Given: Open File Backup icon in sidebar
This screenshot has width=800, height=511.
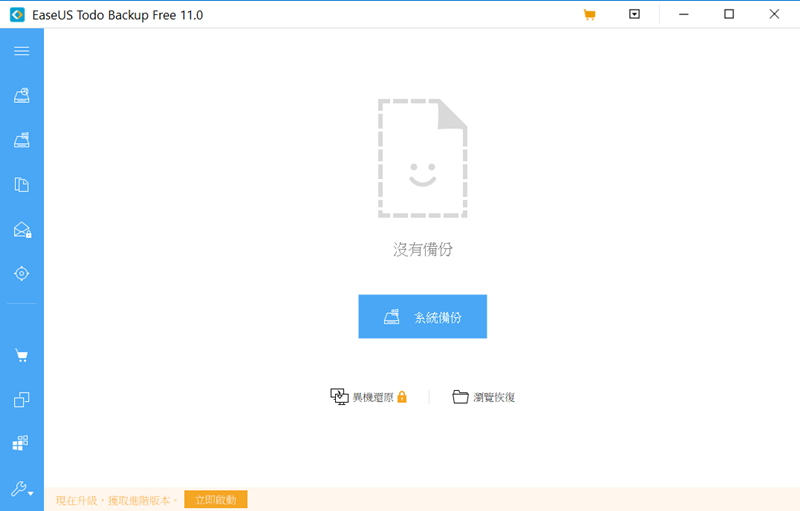Looking at the screenshot, I should (21, 185).
